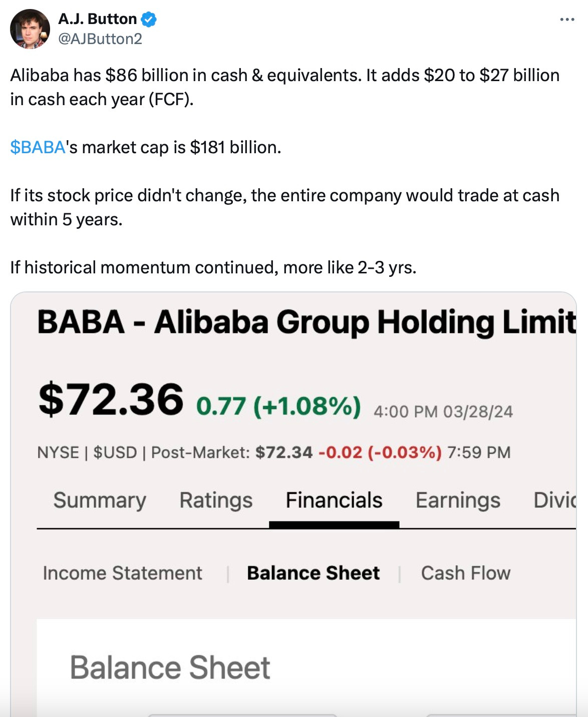Switch to the Ratings tab
The image size is (588, 717).
(x=216, y=500)
